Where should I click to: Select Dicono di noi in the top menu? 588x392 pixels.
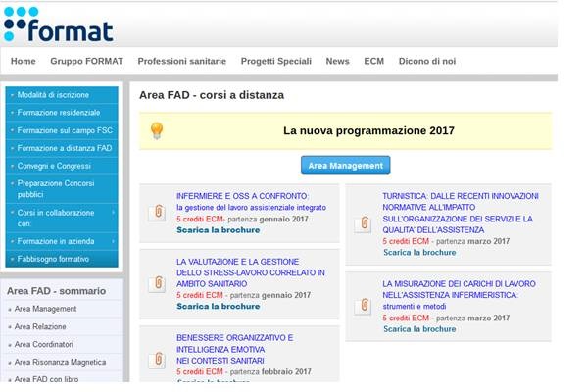426,61
